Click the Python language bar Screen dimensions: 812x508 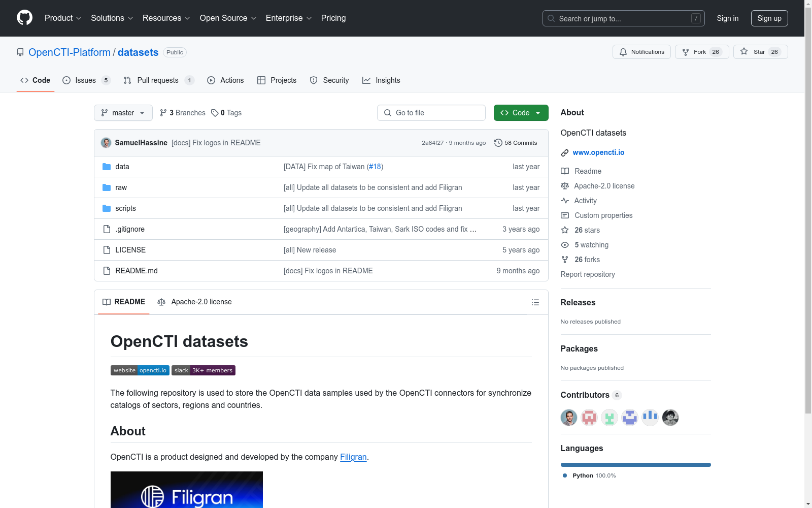coord(635,465)
